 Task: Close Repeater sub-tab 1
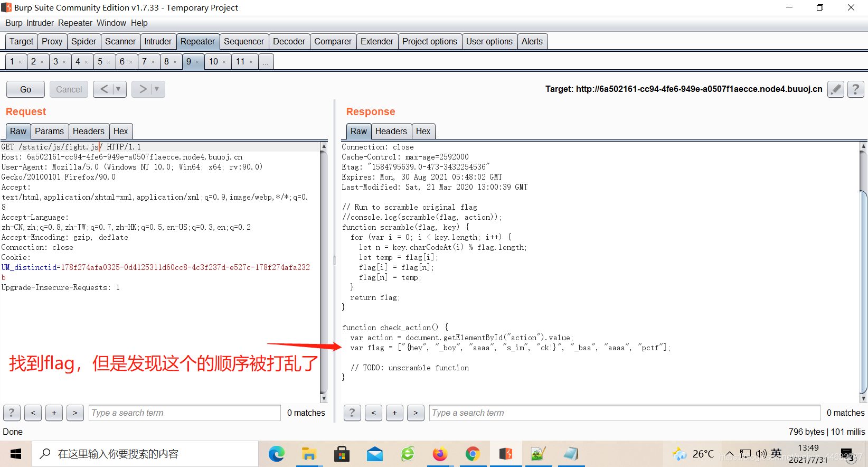(21, 62)
